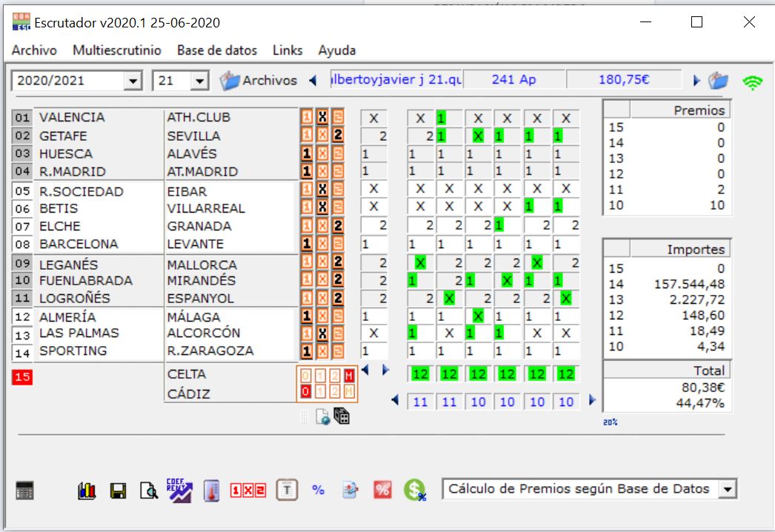Click the document with globe icon
The width and height of the screenshot is (775, 532).
(323, 417)
